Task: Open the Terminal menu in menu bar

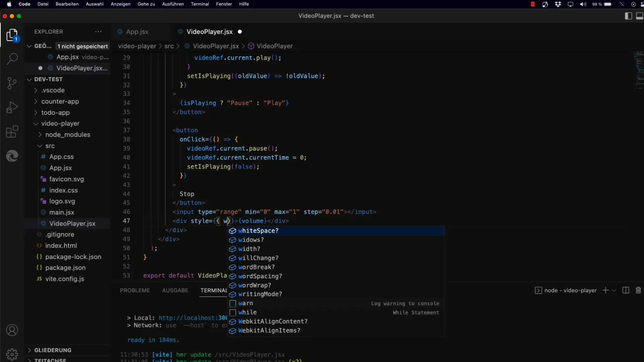Action: point(200,4)
